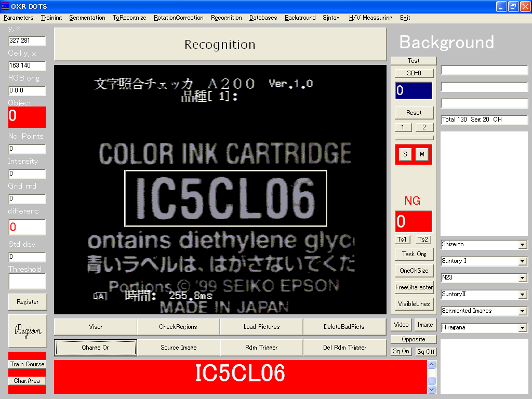Click the blue counter box under SB=0

tap(414, 90)
